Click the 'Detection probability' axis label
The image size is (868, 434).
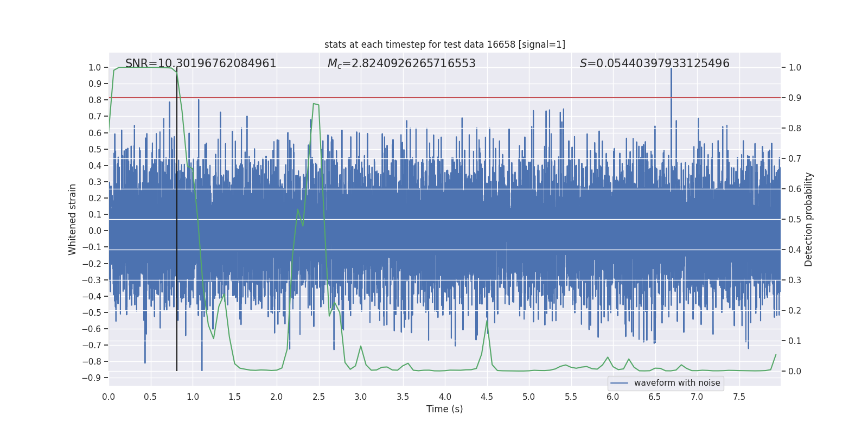point(809,219)
